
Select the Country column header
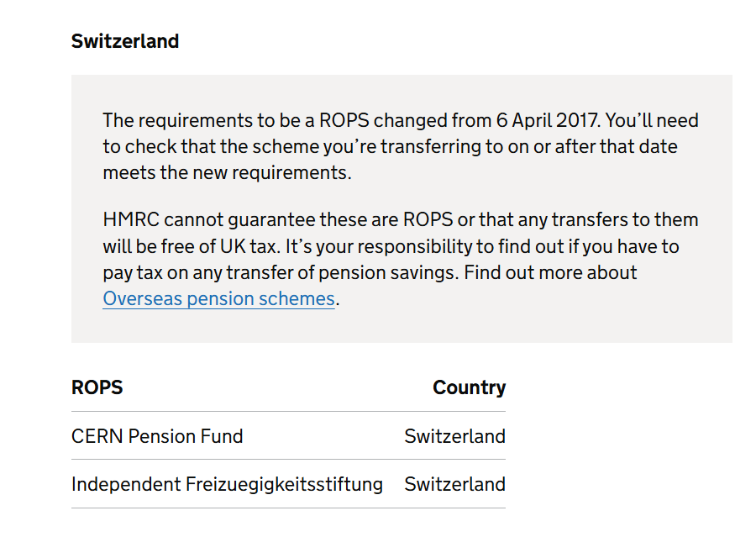coord(469,387)
